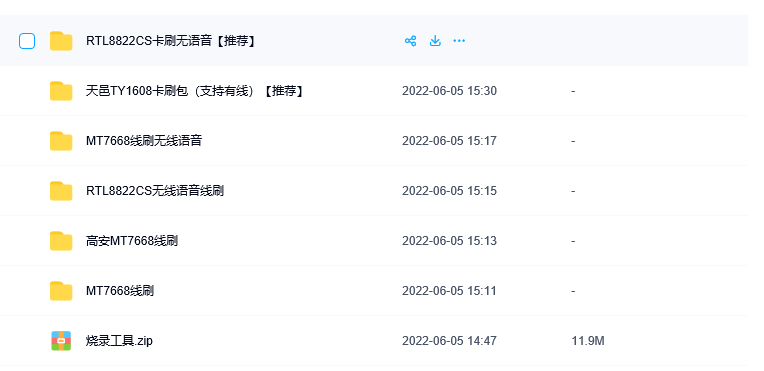Click the folder icon of 高安MT7668线刷
764x371 pixels.
[x=61, y=241]
